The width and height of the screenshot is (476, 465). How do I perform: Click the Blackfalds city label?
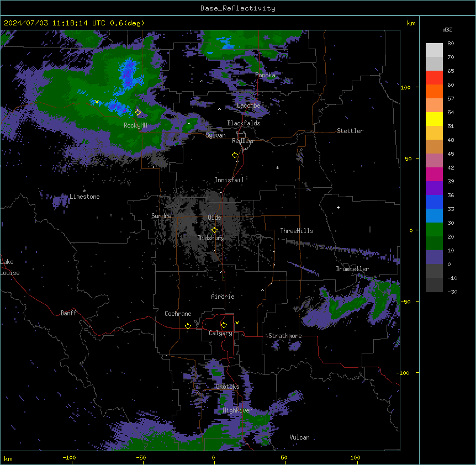[244, 123]
